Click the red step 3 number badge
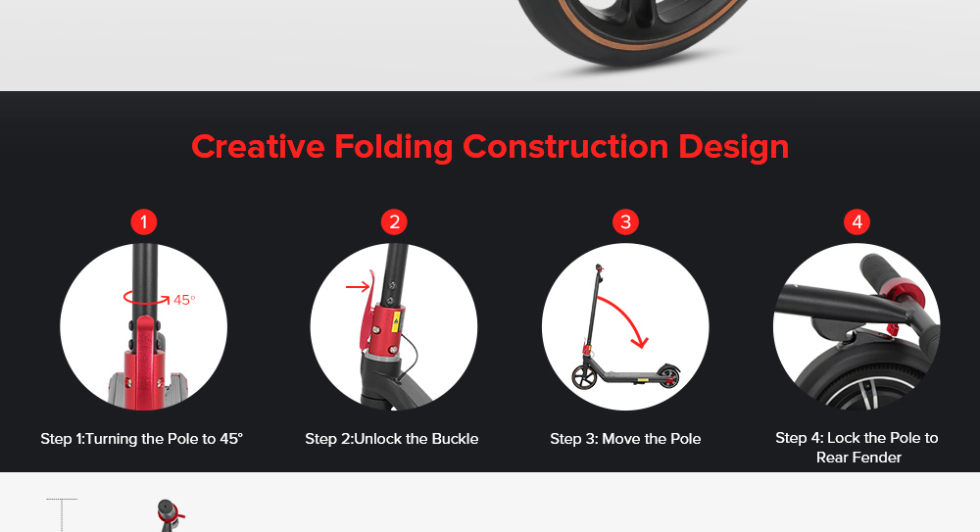This screenshot has height=532, width=980. 625,222
